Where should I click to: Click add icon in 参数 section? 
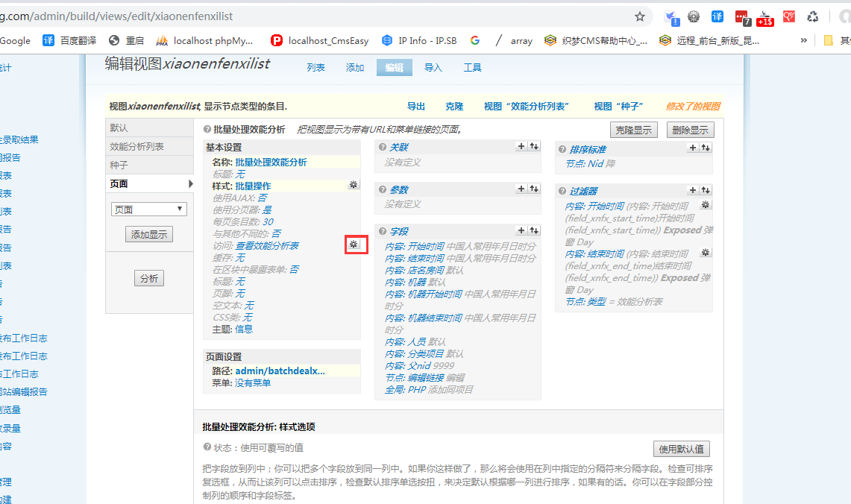click(521, 189)
